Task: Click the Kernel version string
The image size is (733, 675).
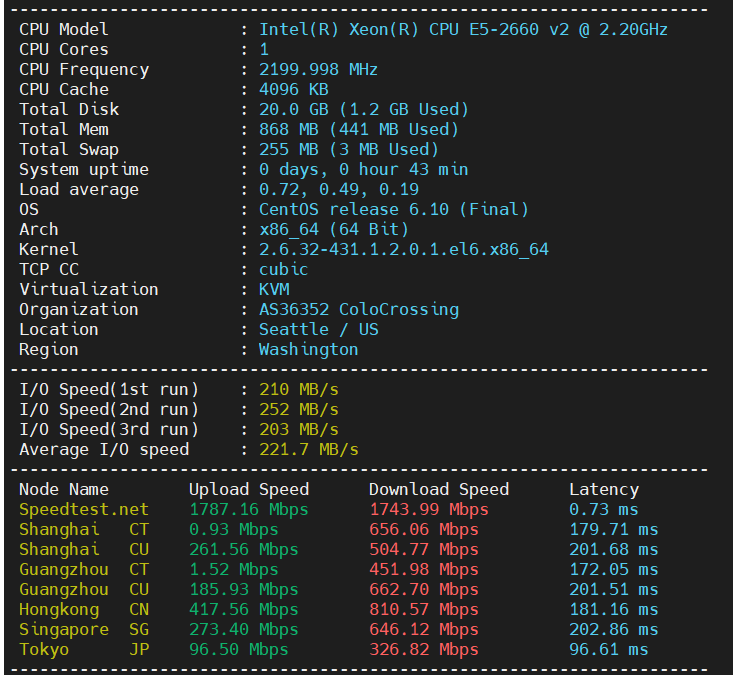Action: 403,249
